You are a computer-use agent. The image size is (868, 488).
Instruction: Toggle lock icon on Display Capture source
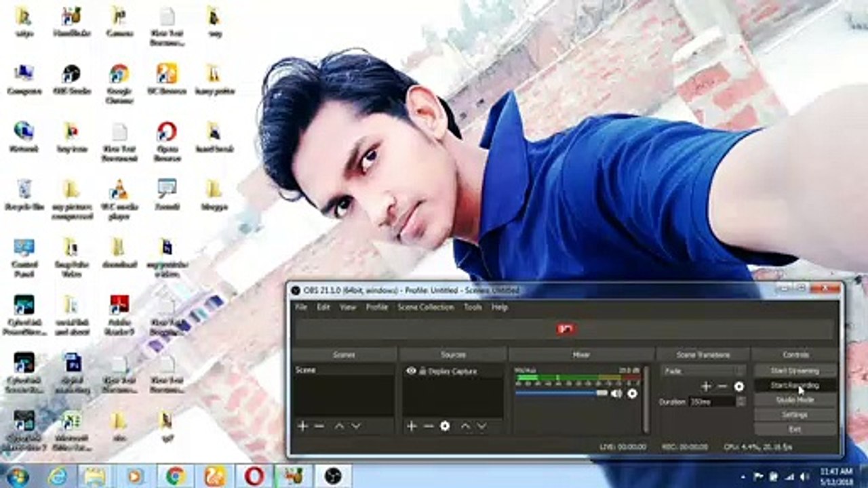(422, 371)
